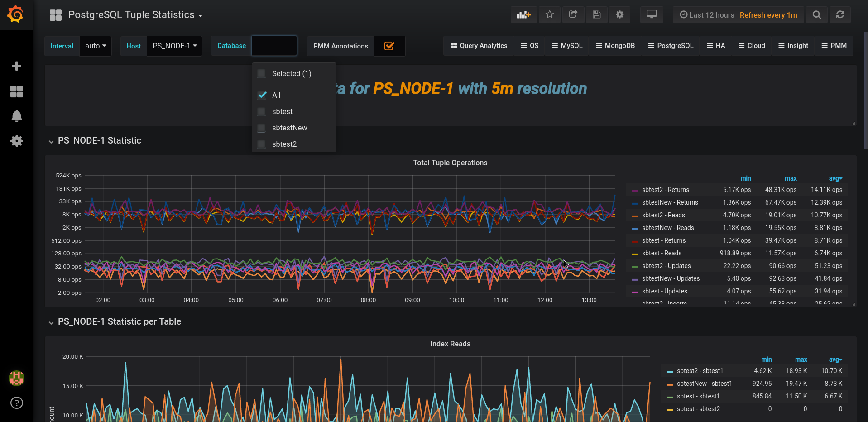Tick the sbtestNew database option
This screenshot has height=422, width=868.
tap(262, 128)
